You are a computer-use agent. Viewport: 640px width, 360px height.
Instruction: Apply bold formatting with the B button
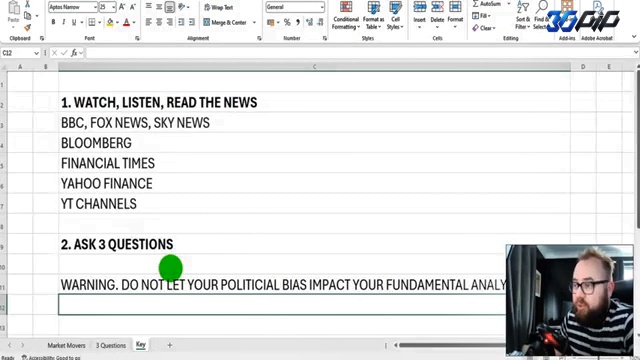click(53, 22)
